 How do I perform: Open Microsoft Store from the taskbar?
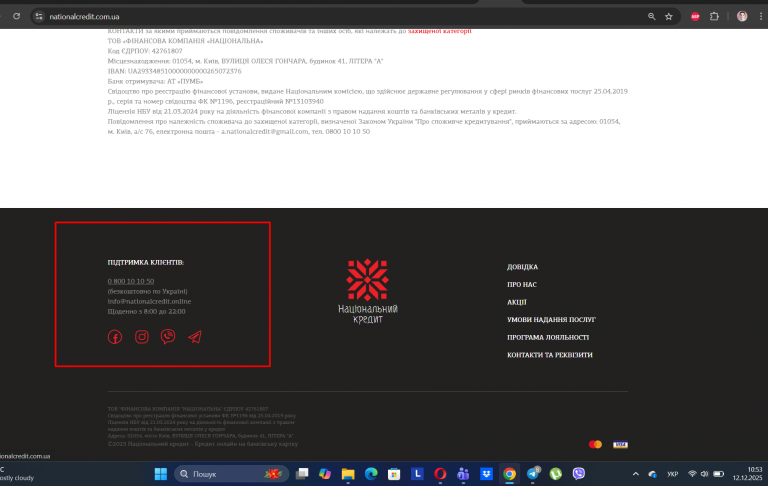click(x=394, y=474)
